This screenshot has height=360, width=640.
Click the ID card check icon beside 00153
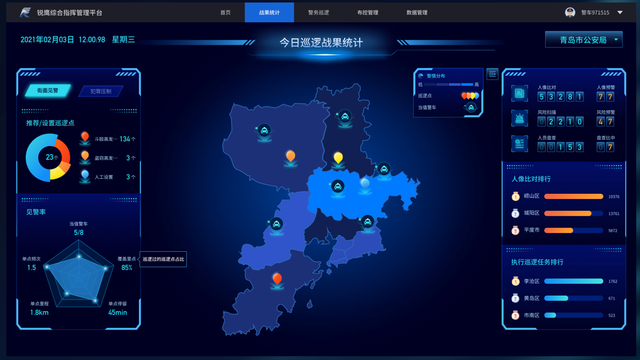tap(520, 144)
